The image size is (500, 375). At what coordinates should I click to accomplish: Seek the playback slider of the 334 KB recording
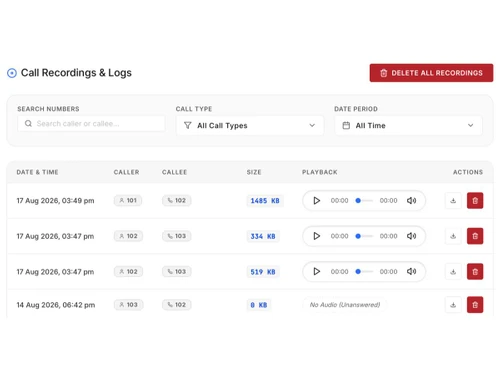click(364, 236)
